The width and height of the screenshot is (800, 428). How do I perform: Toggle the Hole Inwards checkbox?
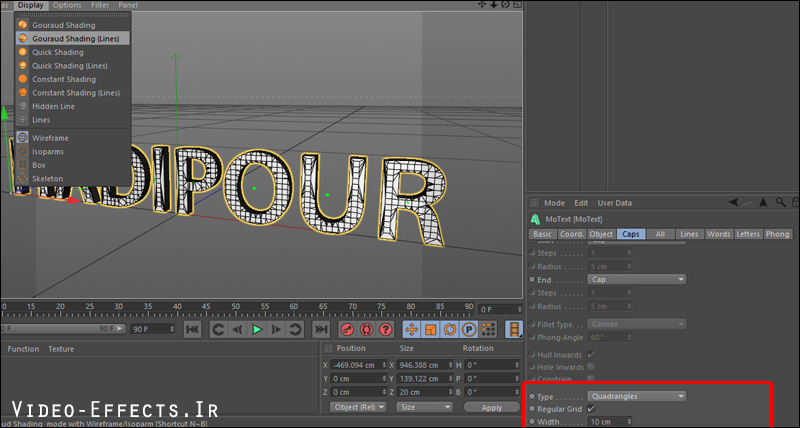click(x=591, y=367)
